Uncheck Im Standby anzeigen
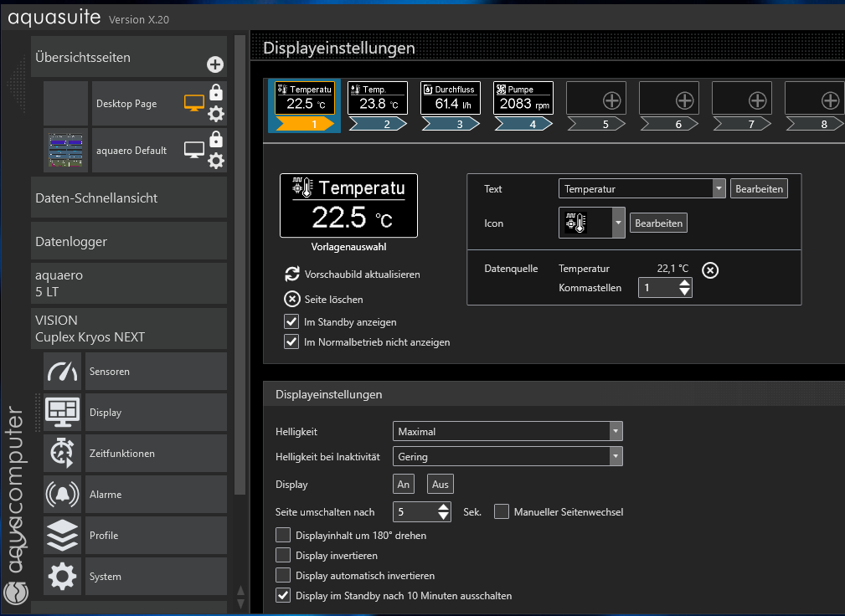 pos(292,322)
